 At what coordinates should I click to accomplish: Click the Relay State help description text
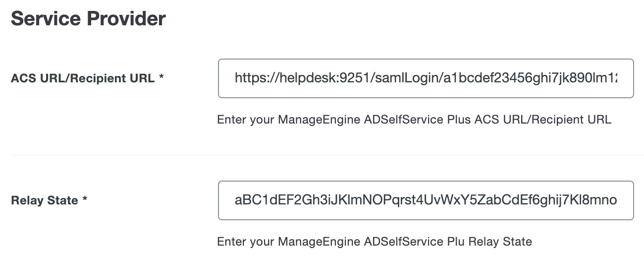click(x=374, y=242)
